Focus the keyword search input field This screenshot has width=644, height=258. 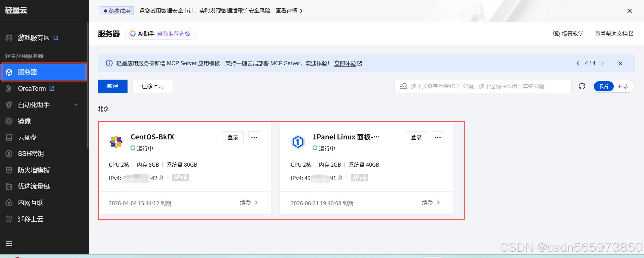pyautogui.click(x=483, y=86)
